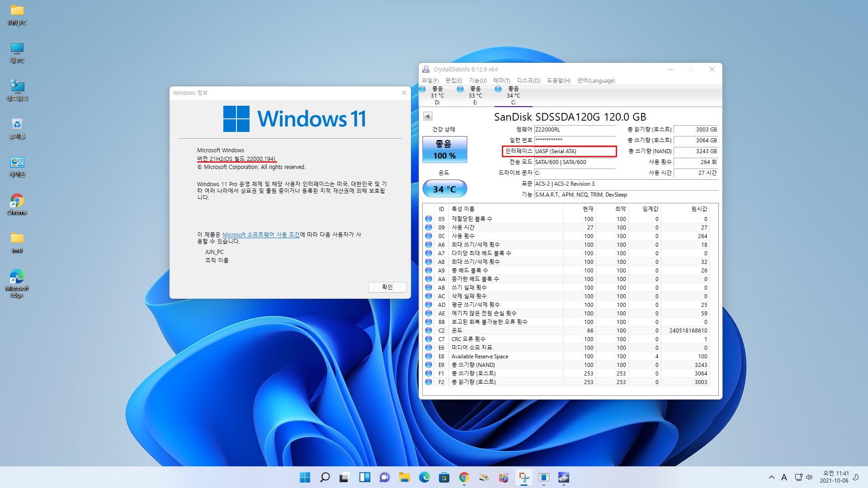868x488 pixels.
Task: Open Microsoft Store from the taskbar
Action: [444, 477]
